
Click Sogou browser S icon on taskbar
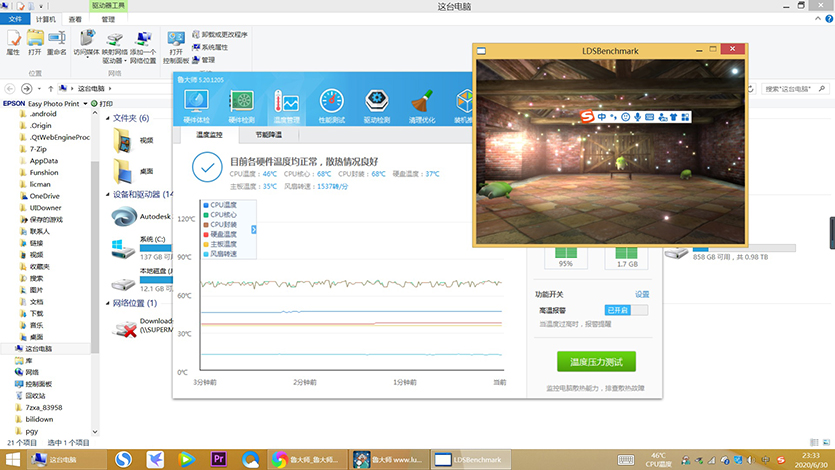tap(123, 459)
